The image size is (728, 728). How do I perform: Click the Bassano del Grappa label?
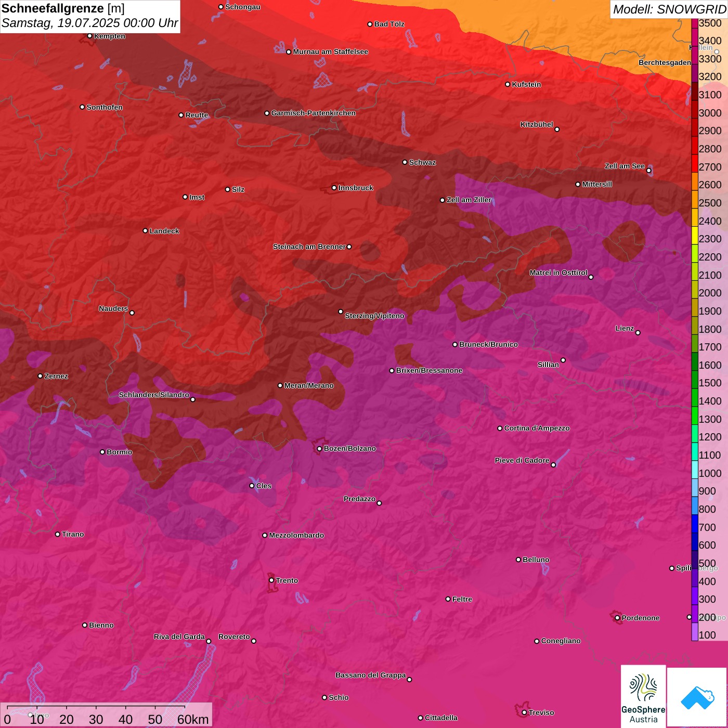coord(371,675)
